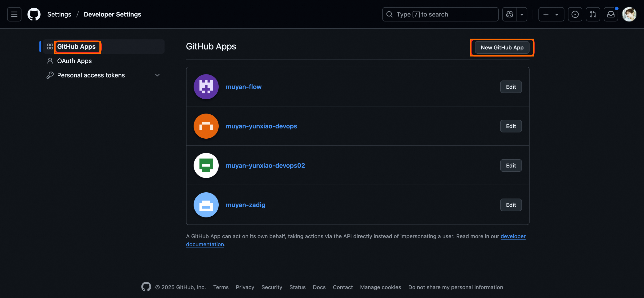Click the user profile avatar

point(629,14)
